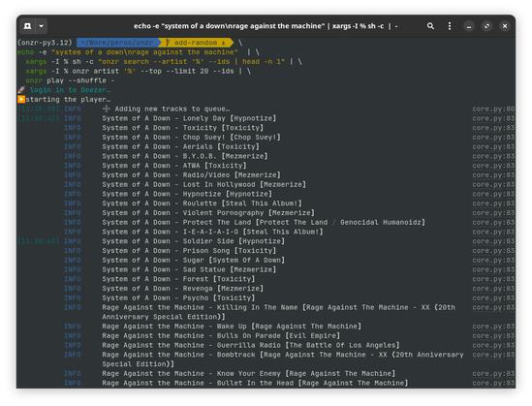The width and height of the screenshot is (532, 406).
Task: Click the 'ATWA [Toxicity]' track line
Action: click(x=174, y=166)
